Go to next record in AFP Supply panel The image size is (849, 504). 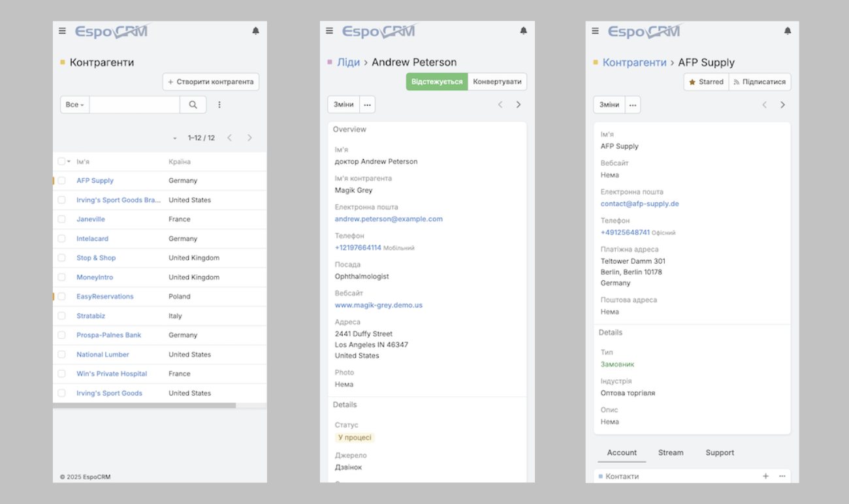click(782, 104)
